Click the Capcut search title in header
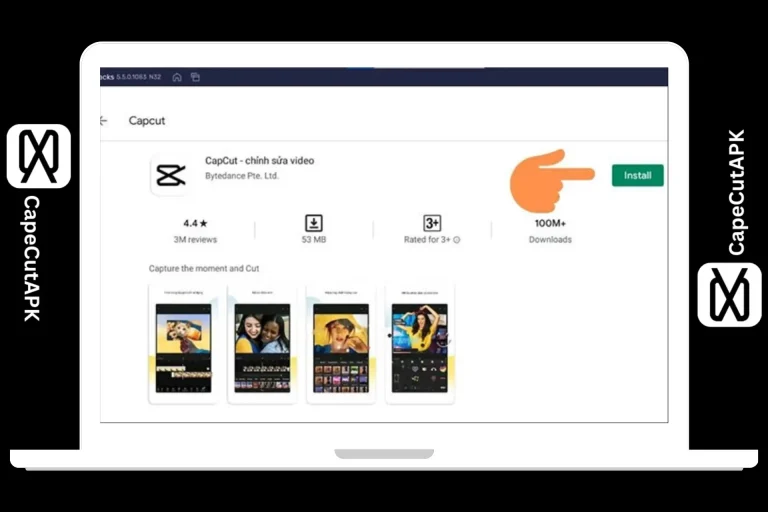 click(147, 121)
